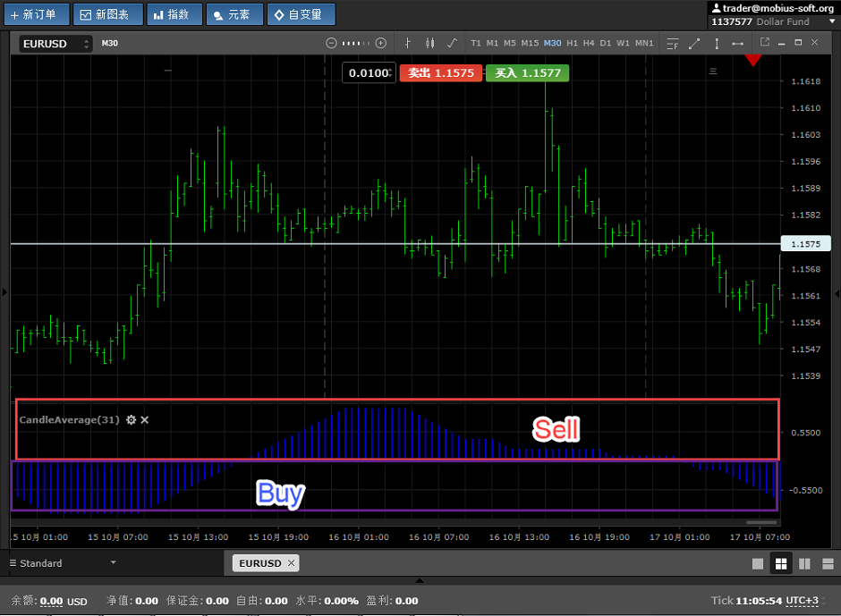
Task: Close the EURUSD chart tab
Action: [292, 563]
